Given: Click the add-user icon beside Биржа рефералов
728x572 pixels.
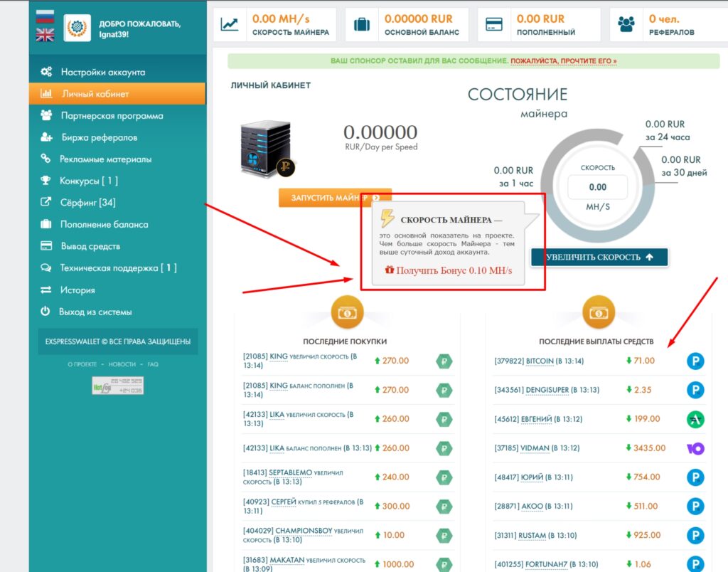Looking at the screenshot, I should tap(46, 137).
